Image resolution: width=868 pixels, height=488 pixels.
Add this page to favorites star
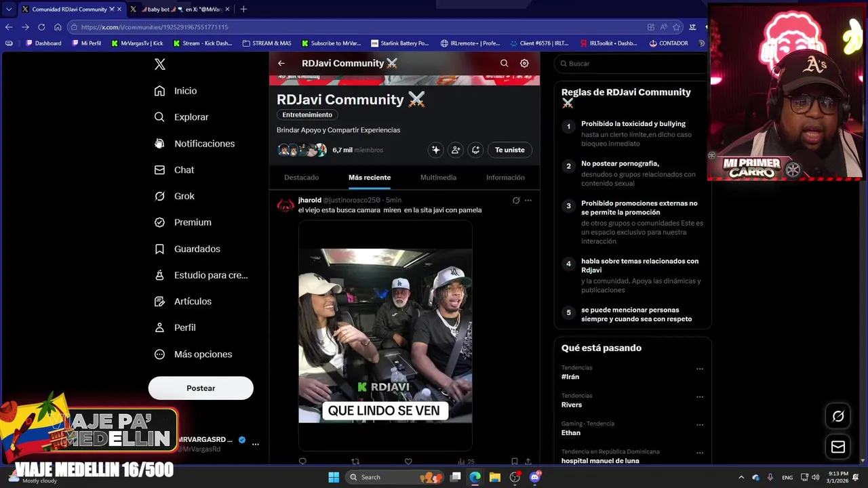click(676, 27)
